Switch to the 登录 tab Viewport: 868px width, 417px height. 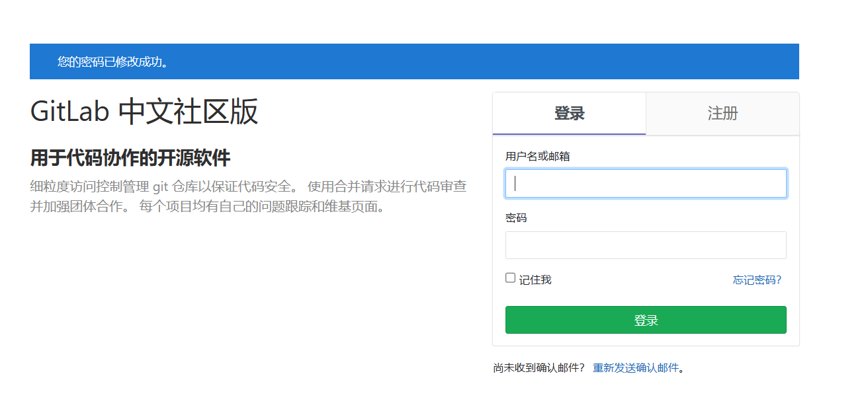click(x=569, y=114)
